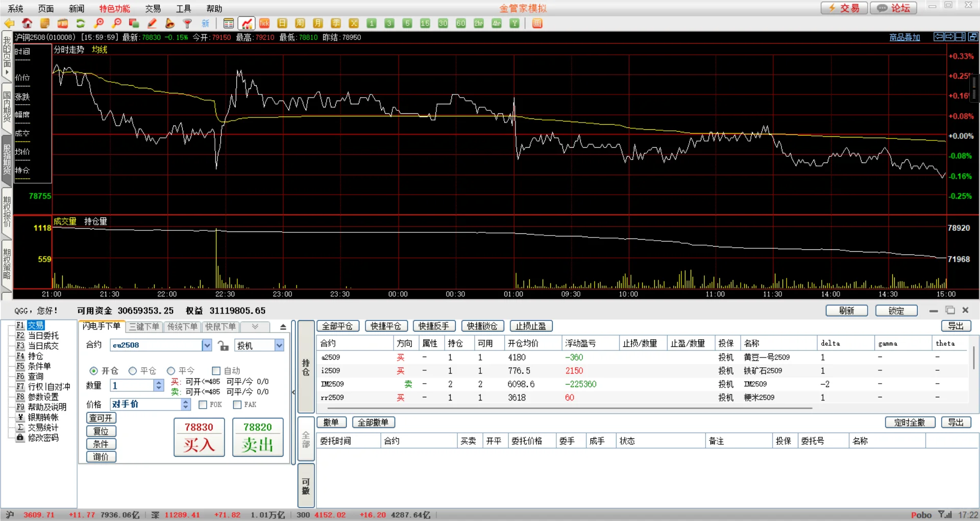Check the FAK order option
The height and width of the screenshot is (521, 980).
237,405
